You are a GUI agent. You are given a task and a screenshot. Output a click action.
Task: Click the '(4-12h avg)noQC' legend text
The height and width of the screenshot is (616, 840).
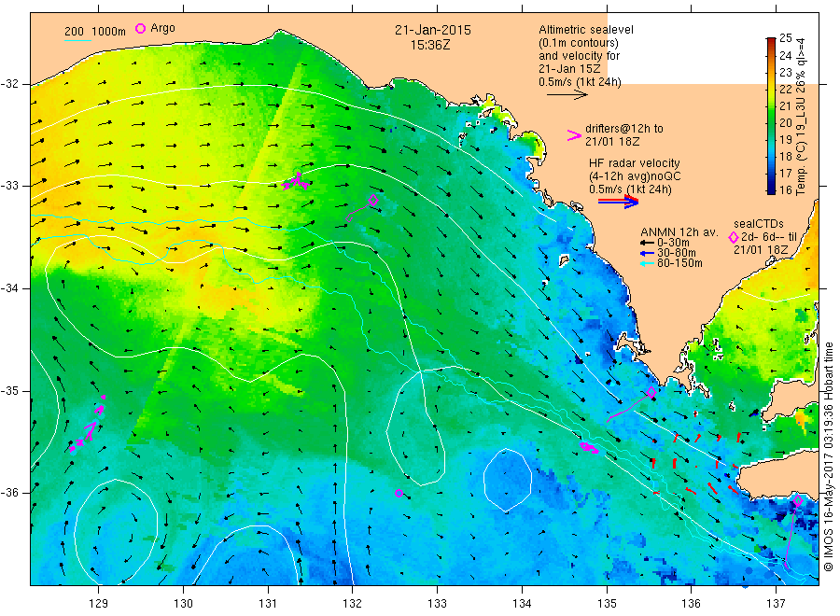tap(635, 176)
